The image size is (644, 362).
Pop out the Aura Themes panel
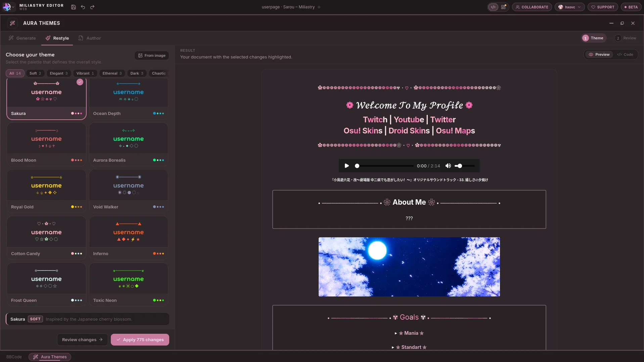tap(622, 23)
